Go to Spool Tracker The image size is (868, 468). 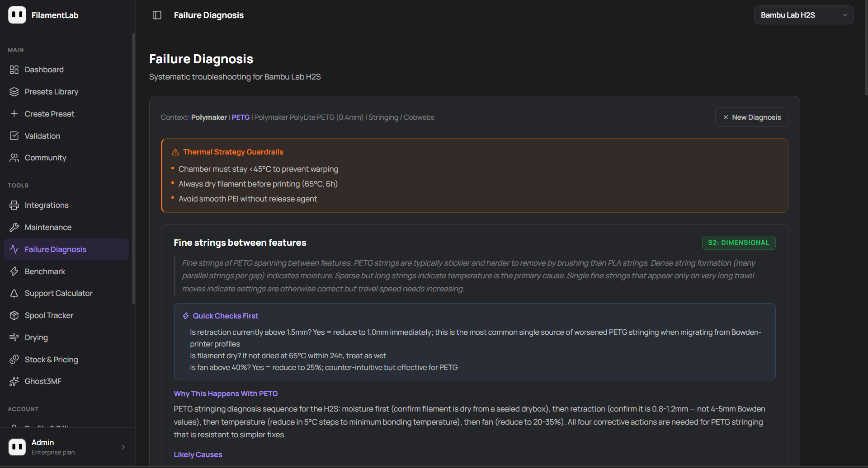pyautogui.click(x=66, y=315)
